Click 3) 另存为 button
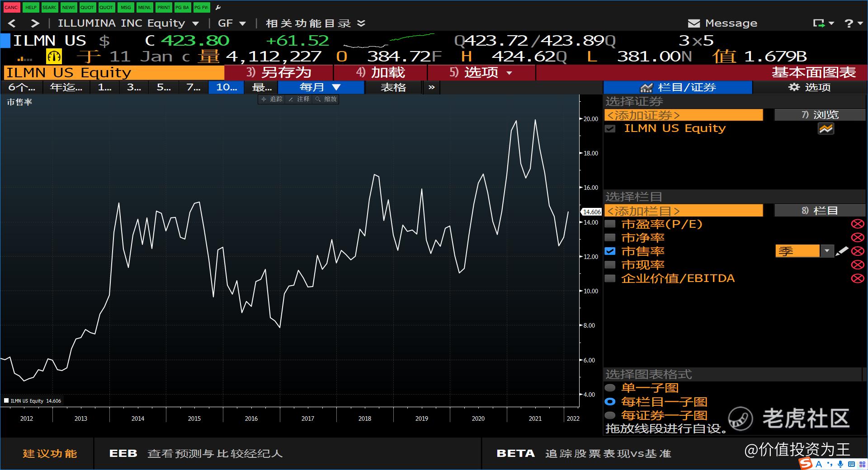 pyautogui.click(x=278, y=72)
